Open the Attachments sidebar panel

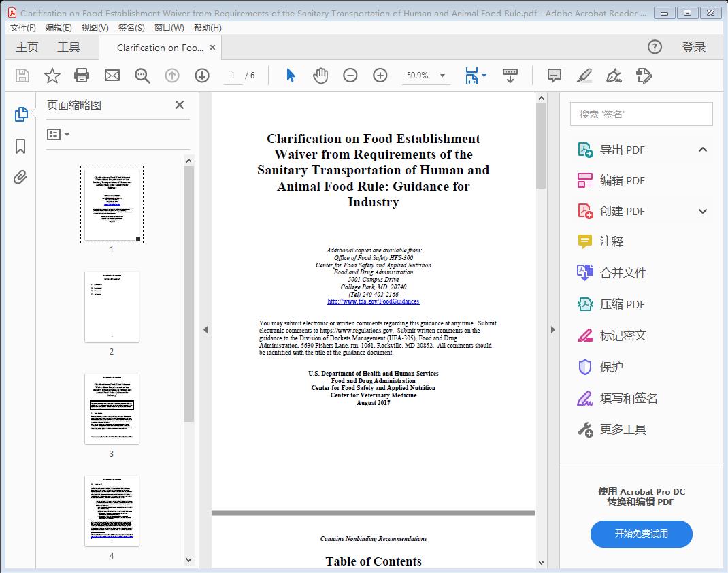pyautogui.click(x=20, y=177)
